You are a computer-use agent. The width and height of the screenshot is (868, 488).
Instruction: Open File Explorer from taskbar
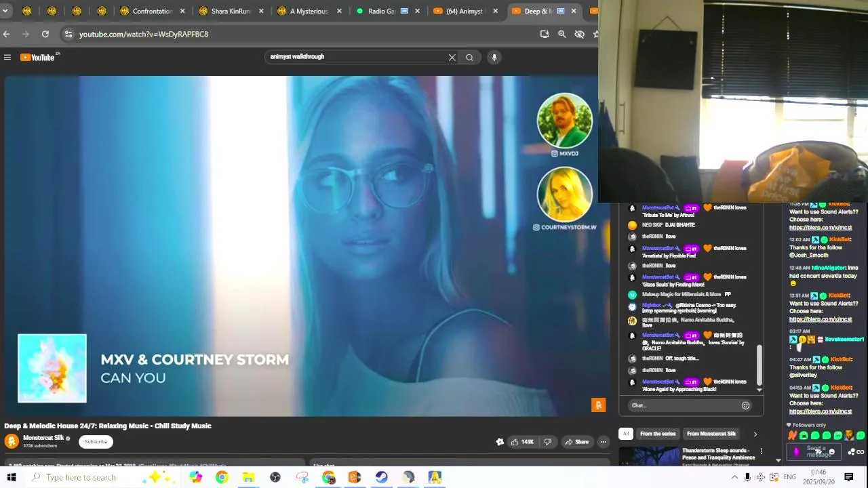[x=248, y=477]
